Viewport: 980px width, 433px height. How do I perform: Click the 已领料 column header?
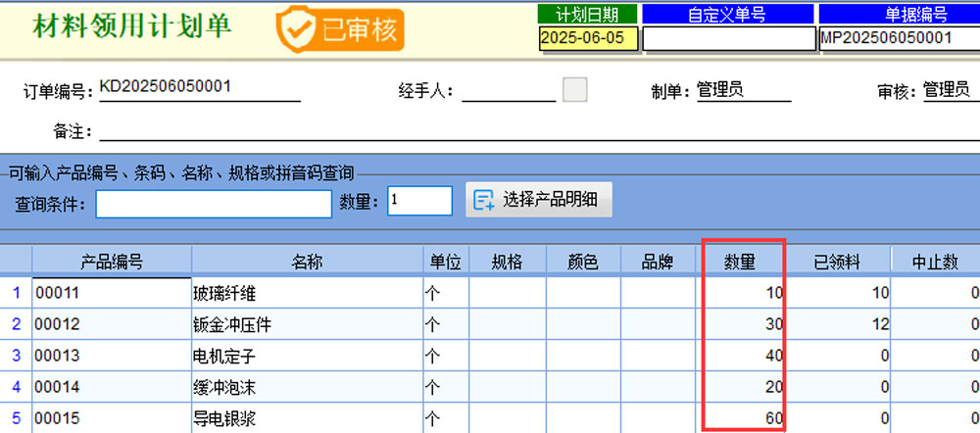[837, 262]
